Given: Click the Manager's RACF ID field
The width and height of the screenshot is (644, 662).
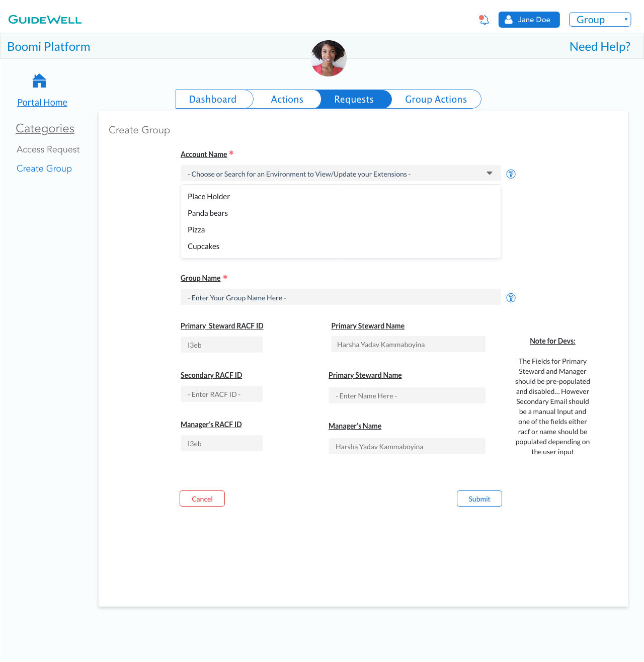Looking at the screenshot, I should coord(221,443).
